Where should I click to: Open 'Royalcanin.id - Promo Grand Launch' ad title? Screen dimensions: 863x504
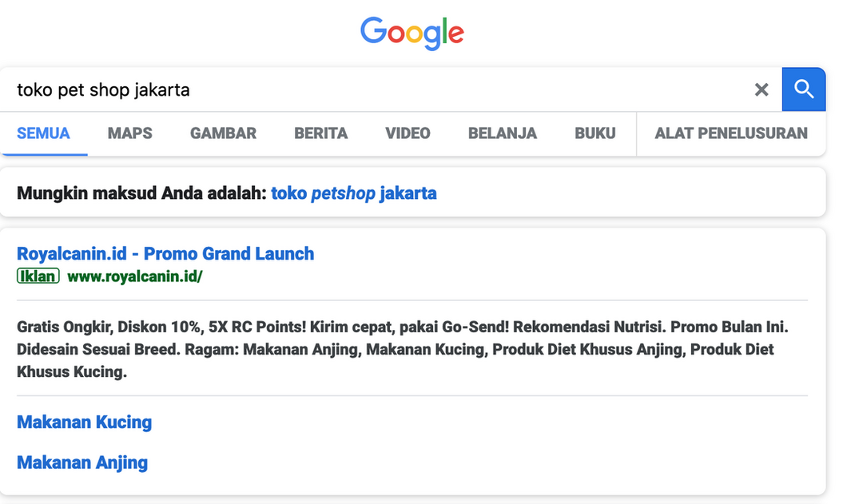click(x=165, y=254)
